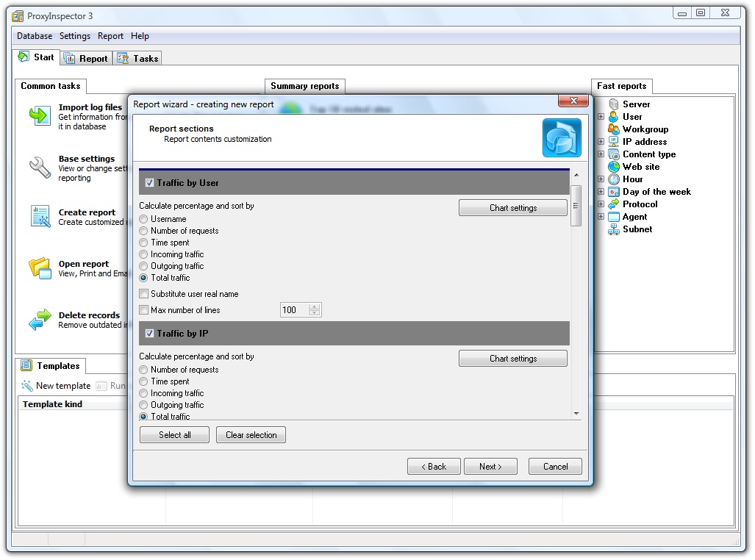755x560 pixels.
Task: Click the Content type icon in Fast reports
Action: (x=613, y=154)
